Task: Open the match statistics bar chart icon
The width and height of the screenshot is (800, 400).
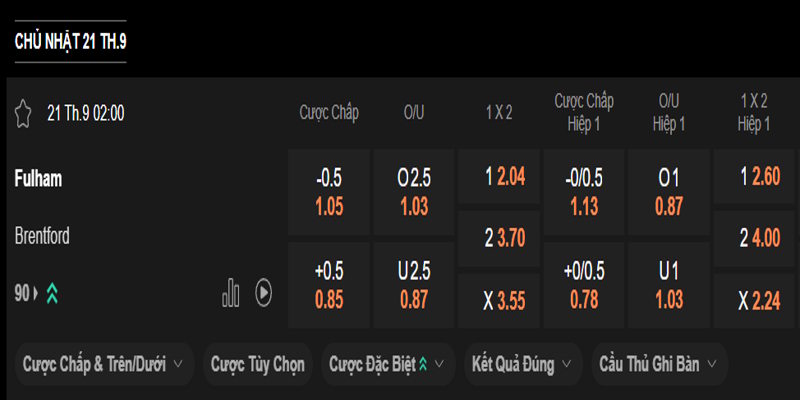Action: tap(231, 292)
